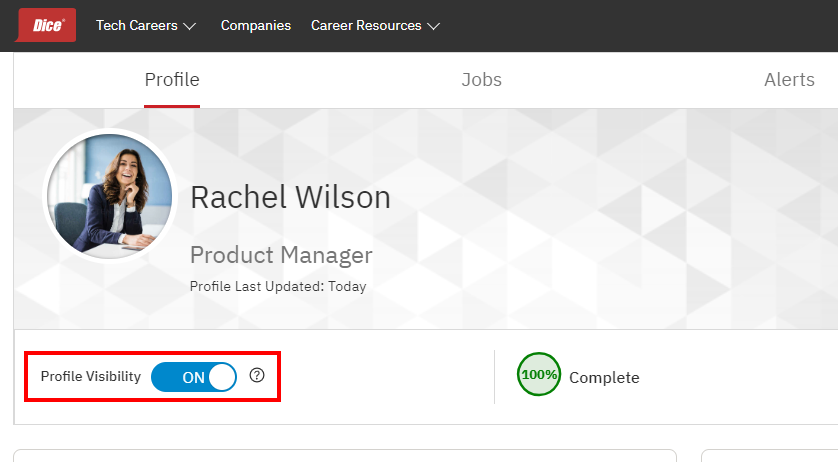The width and height of the screenshot is (838, 462).
Task: Click the 100% completion circle badge
Action: [539, 376]
